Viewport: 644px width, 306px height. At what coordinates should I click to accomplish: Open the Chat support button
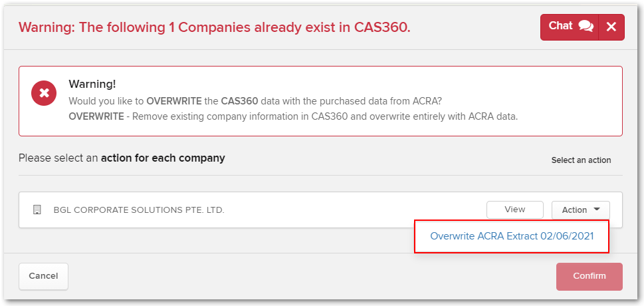(570, 27)
